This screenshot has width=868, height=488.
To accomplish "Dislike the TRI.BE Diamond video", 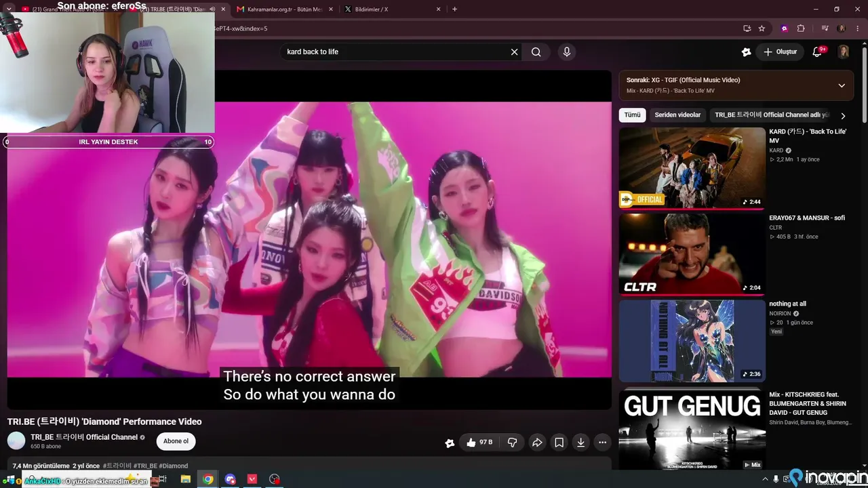I will click(x=513, y=443).
